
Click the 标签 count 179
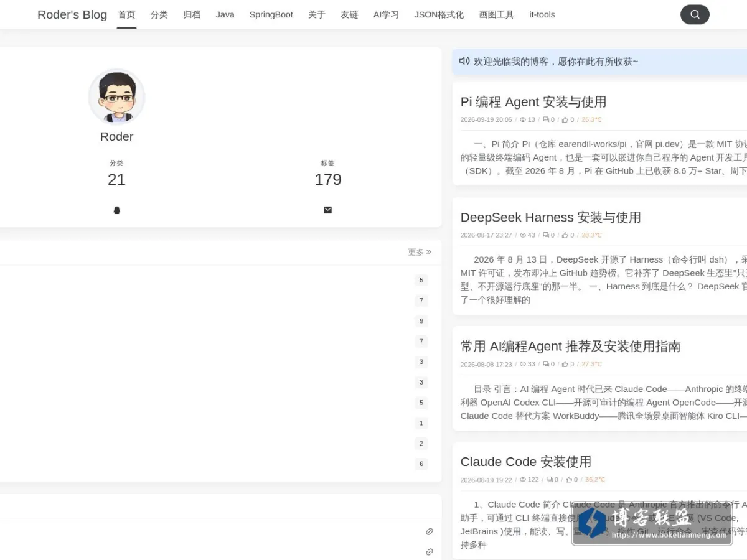pos(328,179)
